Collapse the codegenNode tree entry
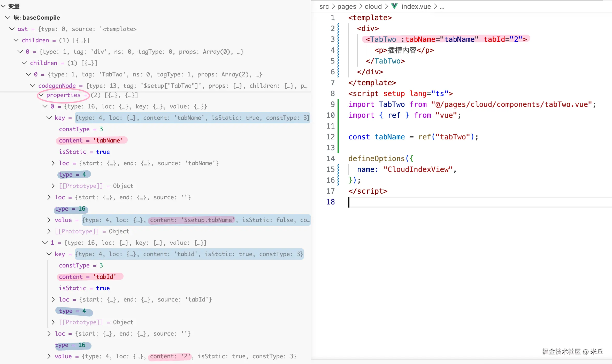Viewport: 612px width, 364px height. 33,85
